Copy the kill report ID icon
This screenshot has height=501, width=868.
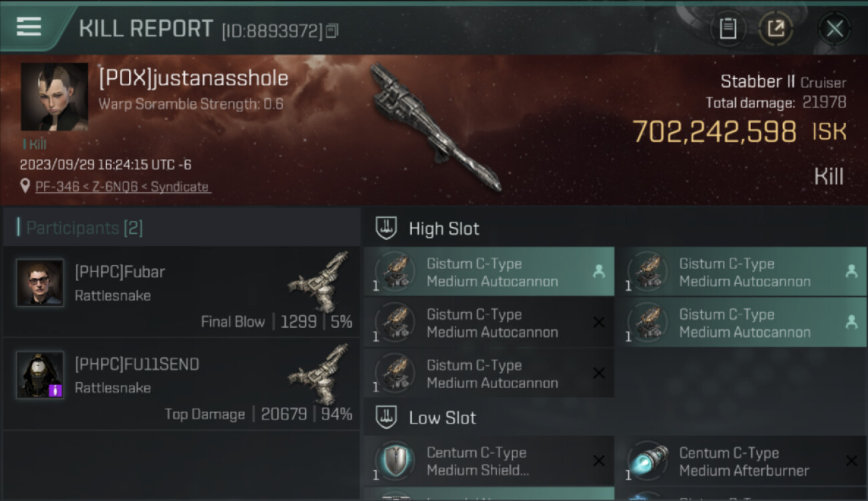click(332, 30)
